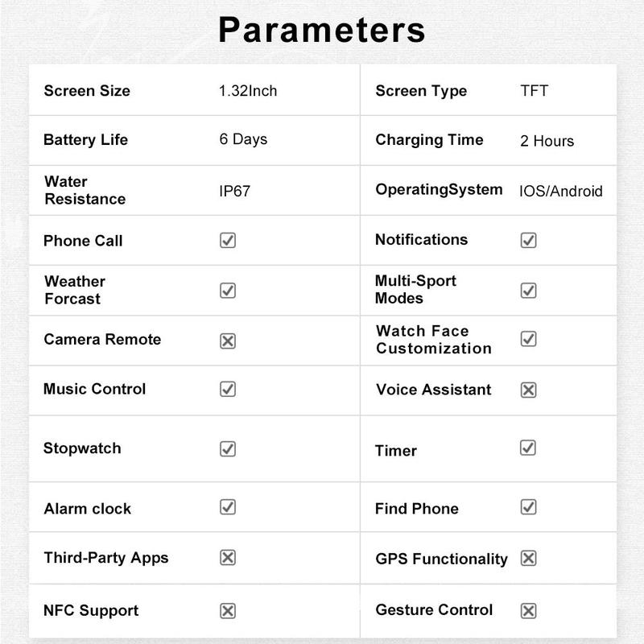Click the Third-Party Apps X box
644x644 pixels.
point(228,558)
